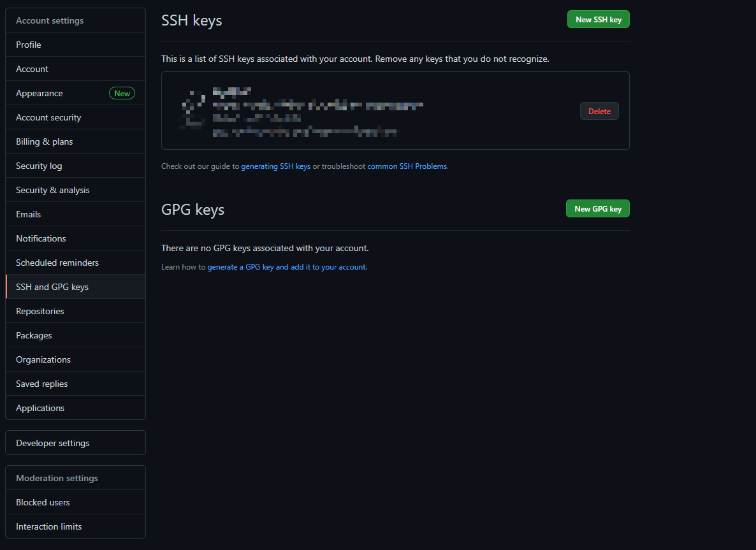
Task: Open Developer settings
Action: coord(53,443)
